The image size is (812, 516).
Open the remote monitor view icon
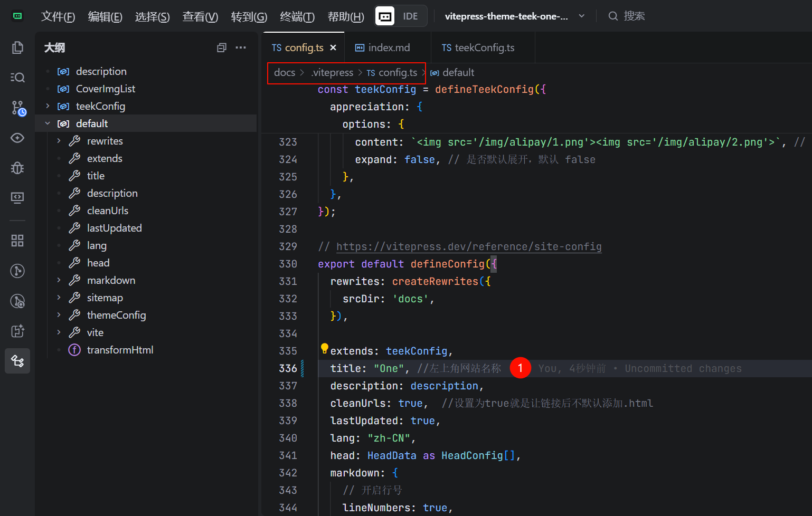tap(17, 198)
